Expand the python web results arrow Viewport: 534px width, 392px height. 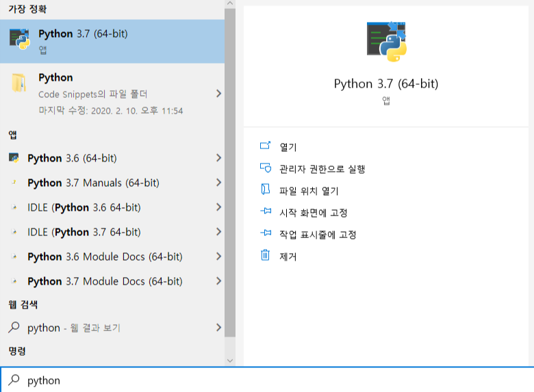coord(218,327)
